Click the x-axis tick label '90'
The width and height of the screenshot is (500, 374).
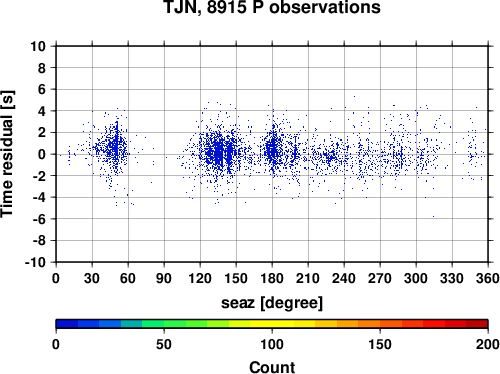pyautogui.click(x=164, y=278)
